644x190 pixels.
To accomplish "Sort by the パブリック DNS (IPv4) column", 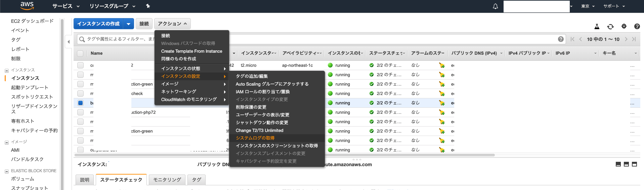I will pyautogui.click(x=474, y=53).
